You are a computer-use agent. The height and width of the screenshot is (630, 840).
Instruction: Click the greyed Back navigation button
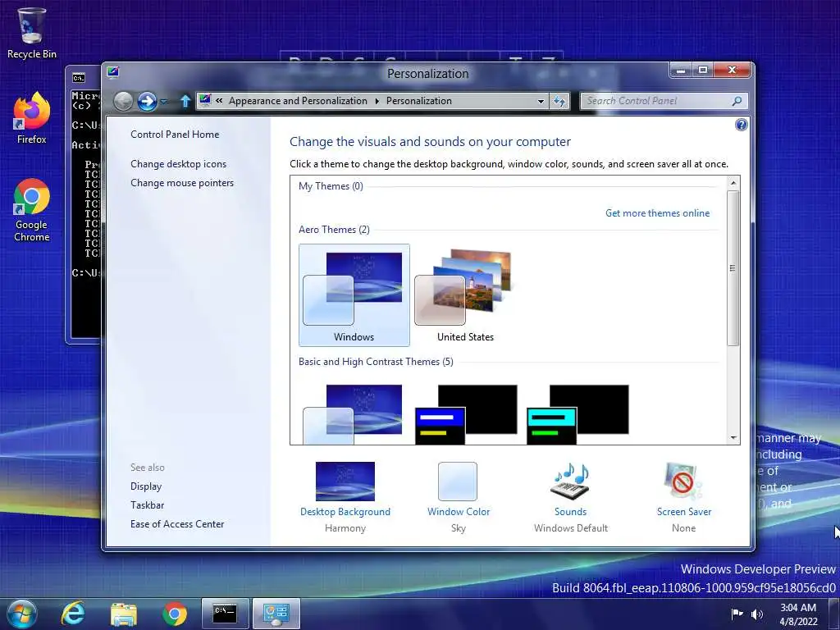coord(123,101)
